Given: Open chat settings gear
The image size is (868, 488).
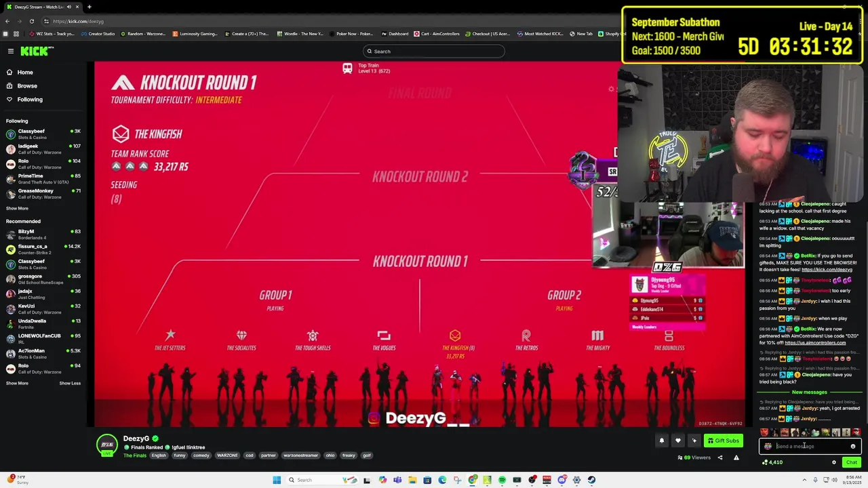Looking at the screenshot, I should pos(834,462).
